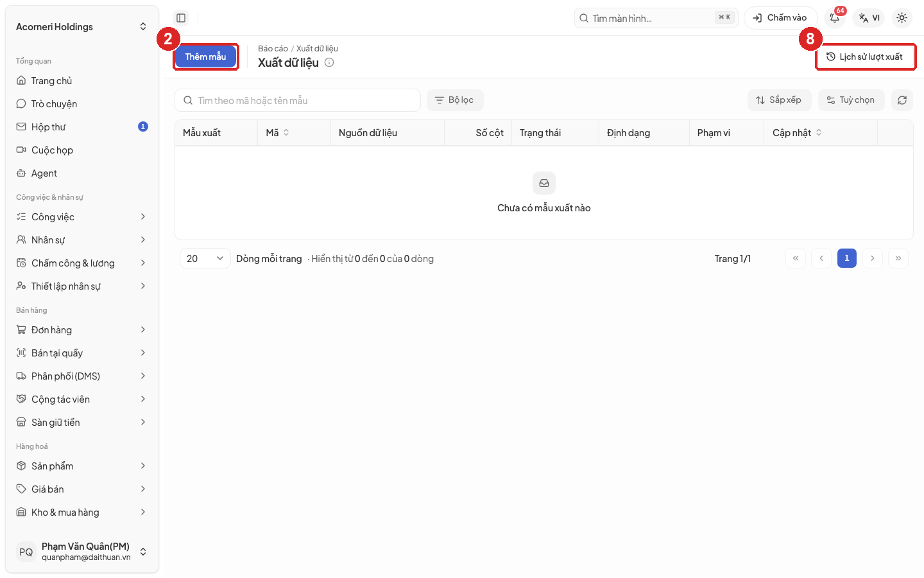Click the Tìm màn hình search box
The image size is (924, 578).
point(656,18)
